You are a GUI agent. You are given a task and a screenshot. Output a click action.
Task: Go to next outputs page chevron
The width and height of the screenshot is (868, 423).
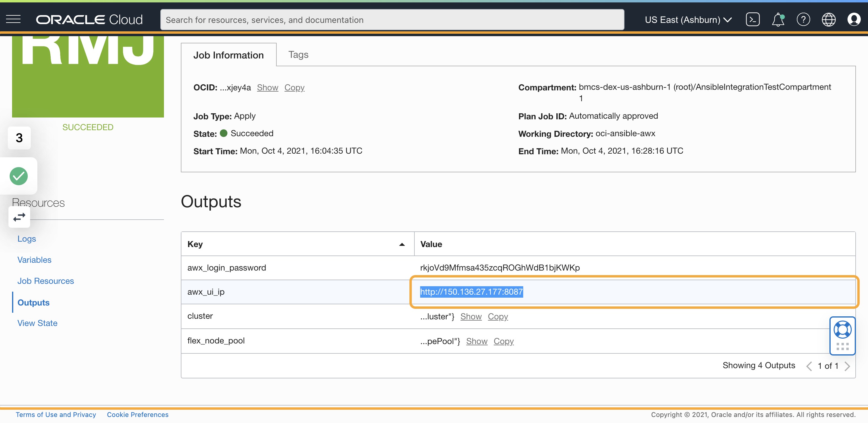click(847, 366)
